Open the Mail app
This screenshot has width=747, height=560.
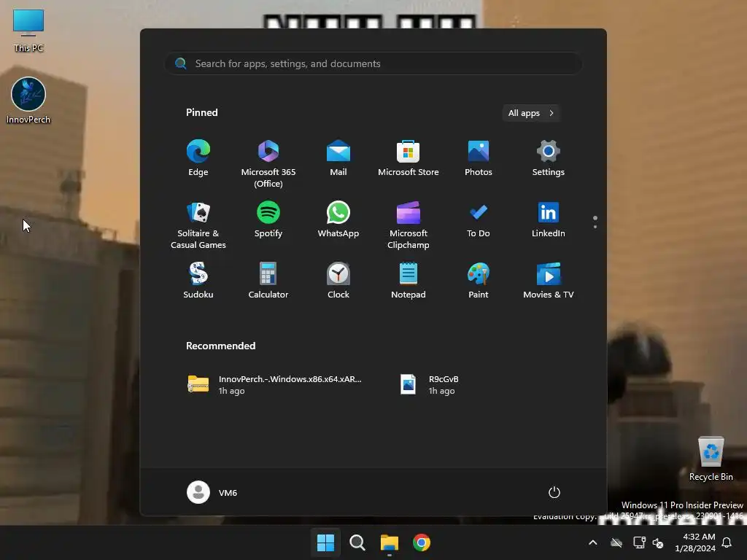(338, 158)
